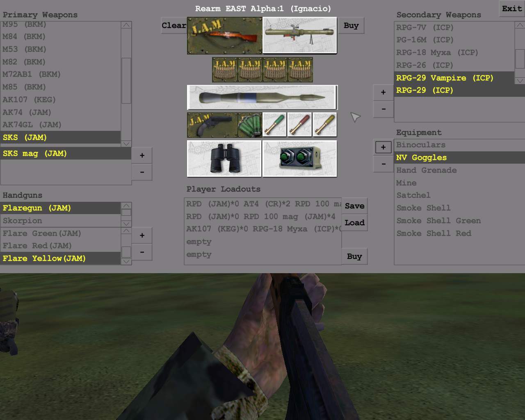Buy the selected weapons at the top
Image resolution: width=525 pixels, height=420 pixels.
(351, 25)
